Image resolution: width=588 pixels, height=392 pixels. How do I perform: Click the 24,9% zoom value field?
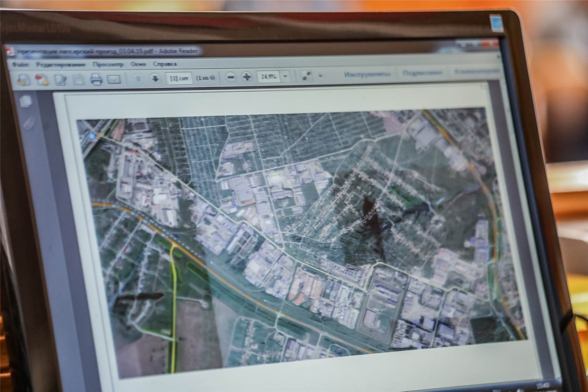[x=269, y=77]
